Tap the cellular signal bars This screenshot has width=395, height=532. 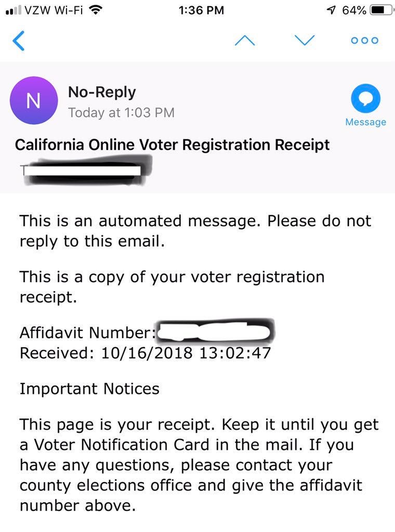[x=14, y=10]
